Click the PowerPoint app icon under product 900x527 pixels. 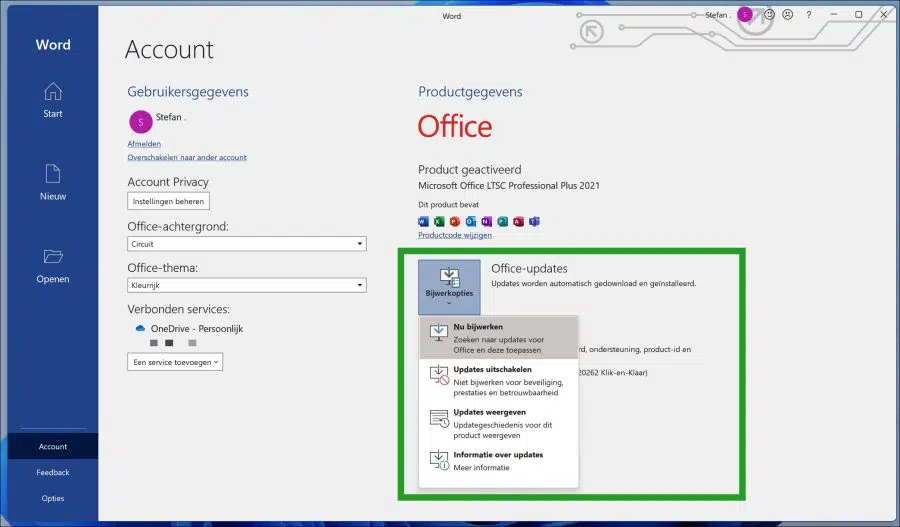click(x=455, y=222)
